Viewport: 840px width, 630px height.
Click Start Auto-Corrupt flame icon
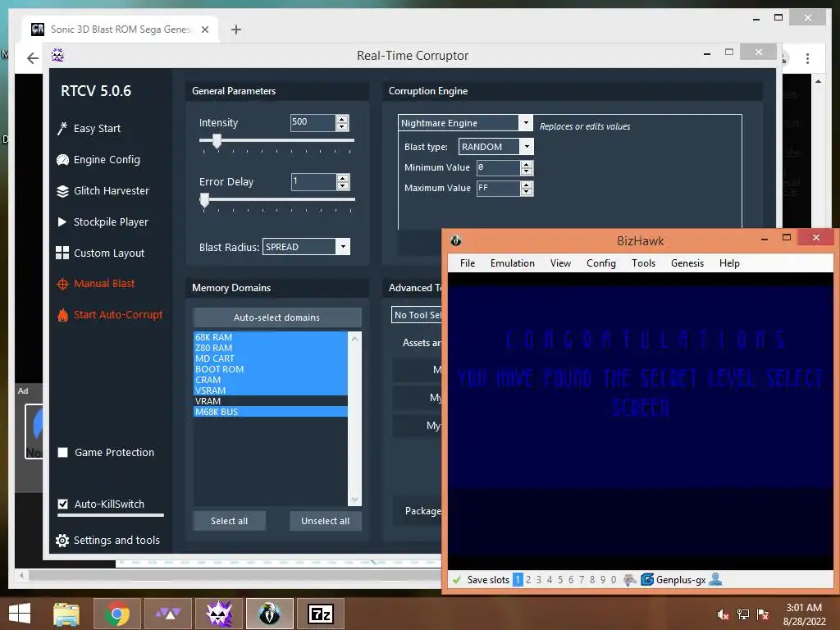[62, 315]
